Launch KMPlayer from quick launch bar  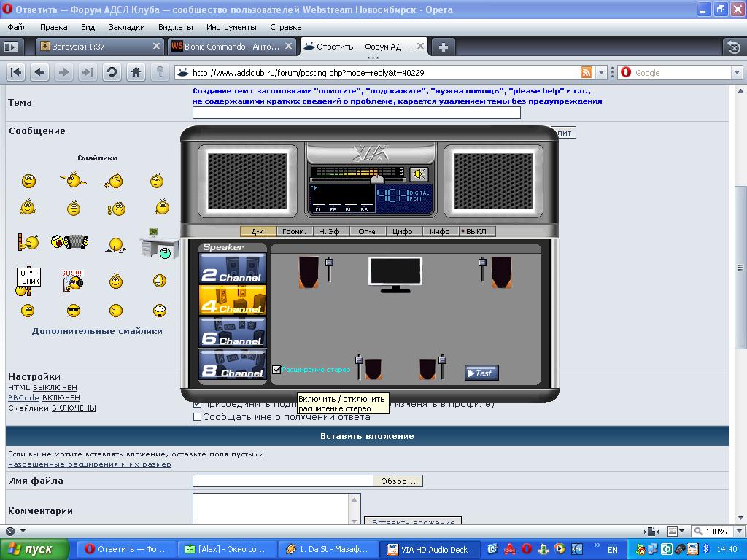coord(576,549)
